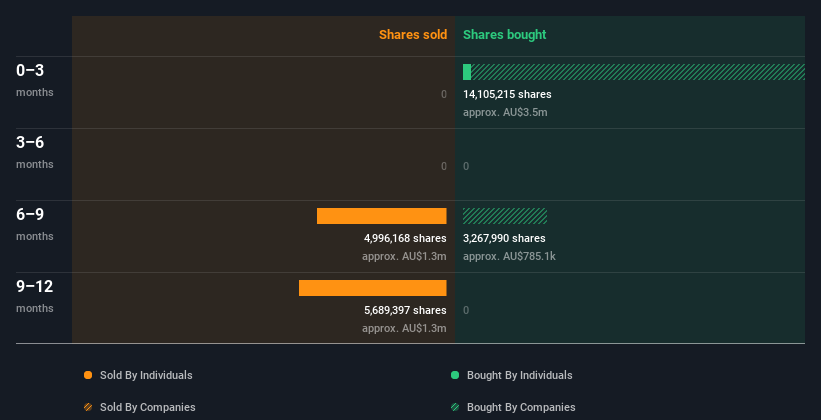This screenshot has width=821, height=420.
Task: Click the green Bought By Individuals legend dot
Action: click(x=455, y=375)
